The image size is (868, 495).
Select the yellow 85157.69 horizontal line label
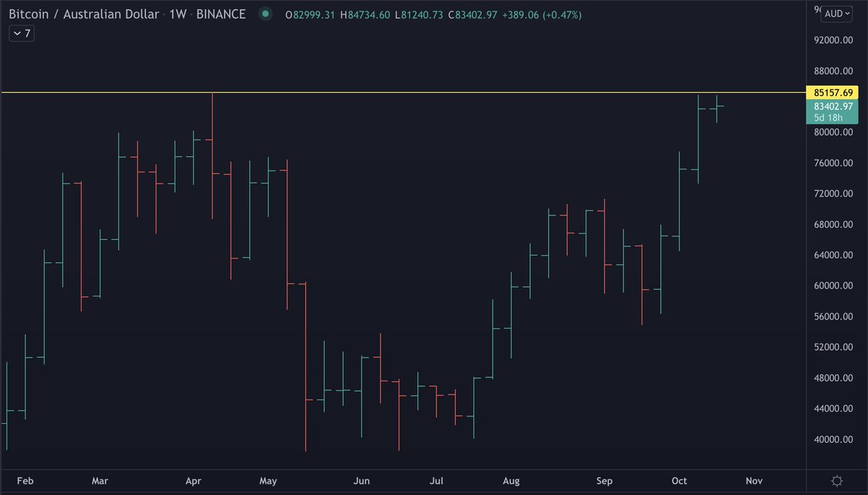coord(834,92)
